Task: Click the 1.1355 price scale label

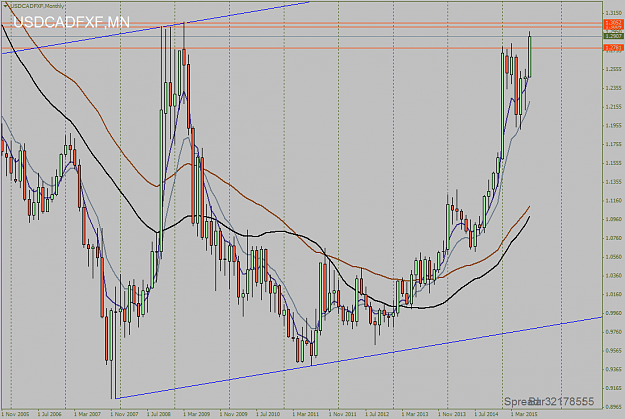Action: (x=613, y=182)
